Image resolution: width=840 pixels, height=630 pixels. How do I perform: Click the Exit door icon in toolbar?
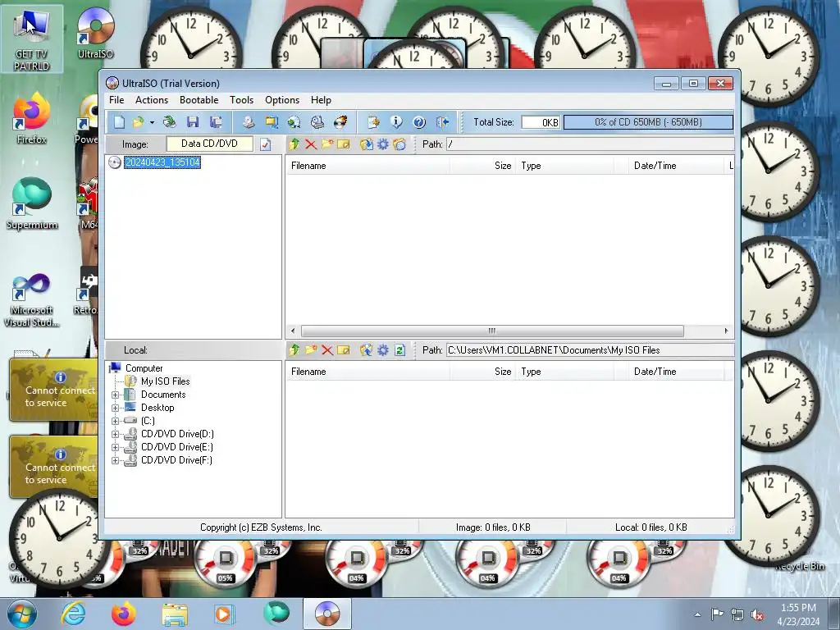[442, 122]
